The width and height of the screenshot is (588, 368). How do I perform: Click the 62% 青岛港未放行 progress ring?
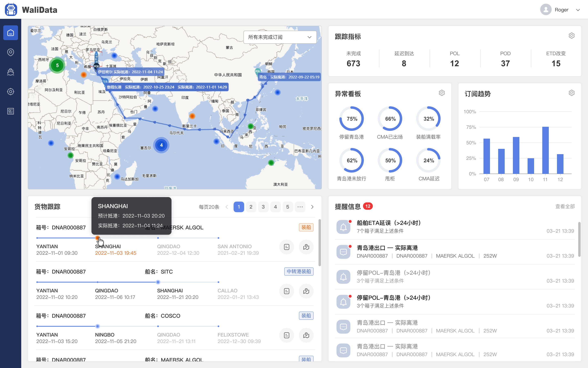click(352, 160)
